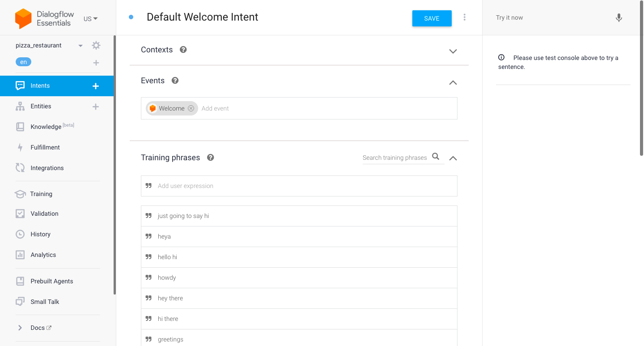Open agent settings gear icon
This screenshot has width=644, height=346.
coord(96,45)
